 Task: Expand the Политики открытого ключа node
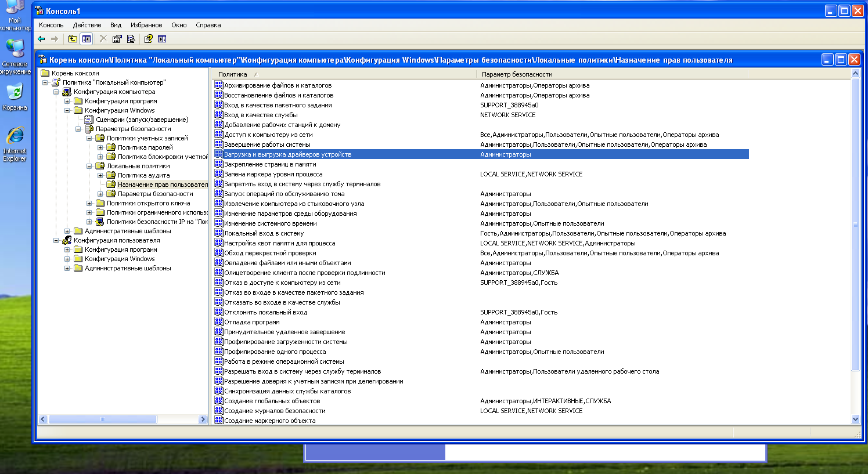(89, 203)
